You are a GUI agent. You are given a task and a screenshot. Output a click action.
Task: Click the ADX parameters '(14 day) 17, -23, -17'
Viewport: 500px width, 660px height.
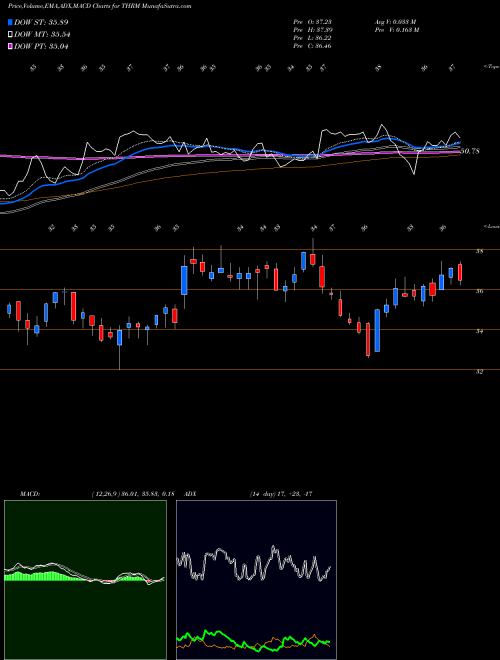[281, 494]
